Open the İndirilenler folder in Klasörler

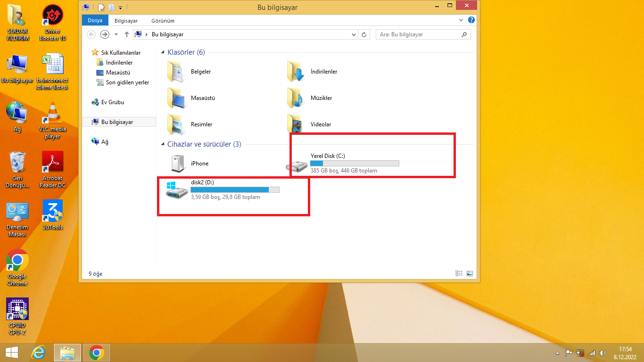coord(297,72)
